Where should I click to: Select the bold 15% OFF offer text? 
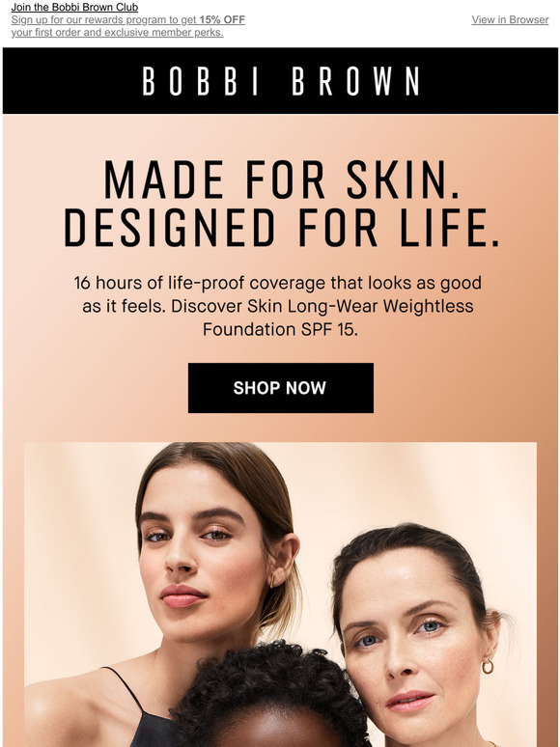coord(222,20)
